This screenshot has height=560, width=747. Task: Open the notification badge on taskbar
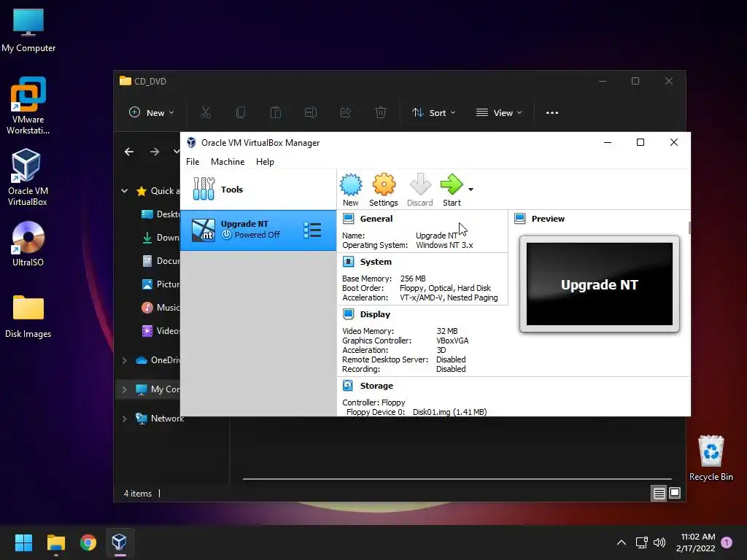(x=727, y=542)
